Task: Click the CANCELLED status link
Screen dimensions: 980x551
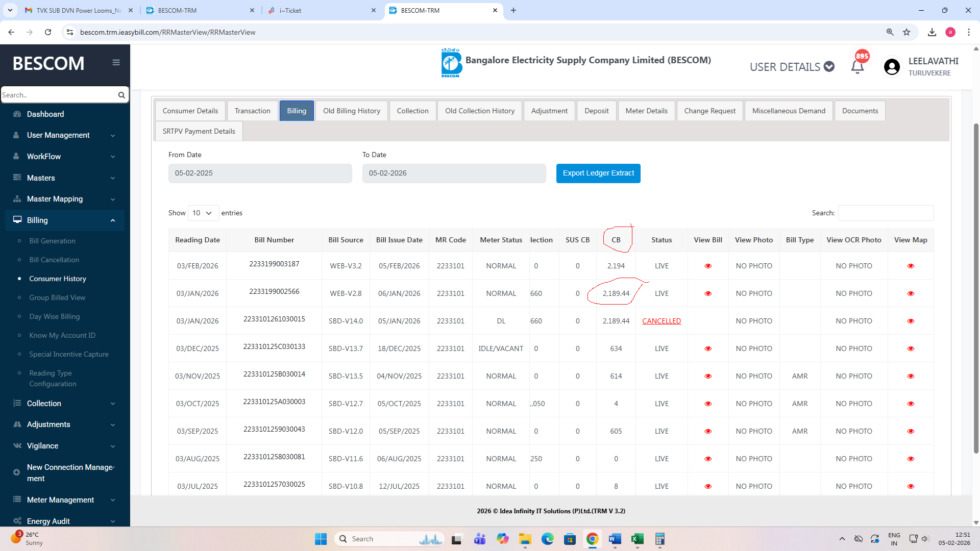Action: pos(661,321)
